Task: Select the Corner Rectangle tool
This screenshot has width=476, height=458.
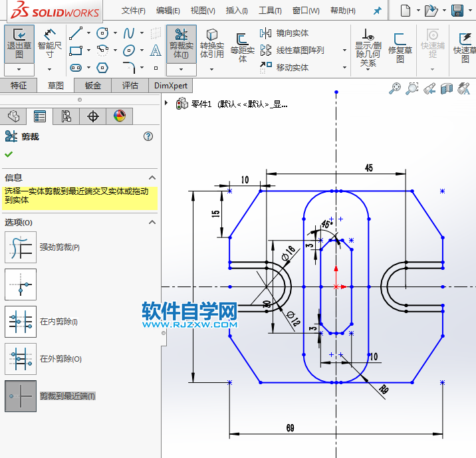Action: [x=76, y=51]
